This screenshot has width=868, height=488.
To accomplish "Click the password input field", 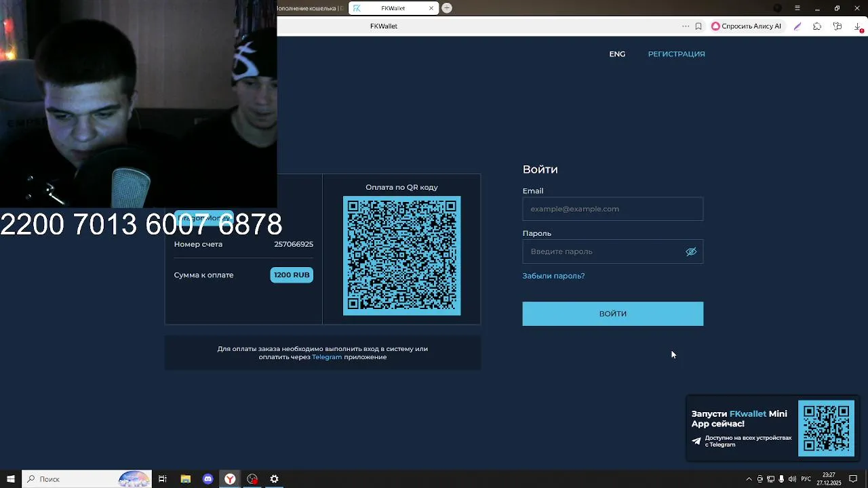I will click(x=612, y=251).
